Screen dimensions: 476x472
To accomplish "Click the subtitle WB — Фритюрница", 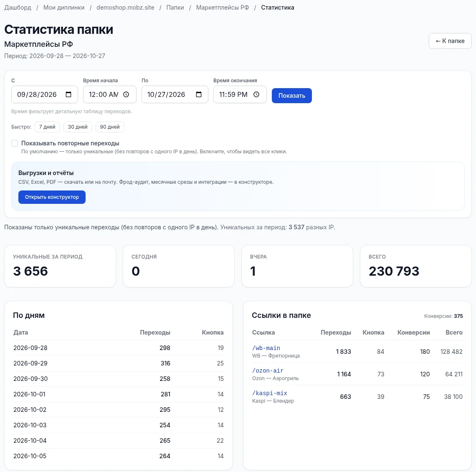I will pyautogui.click(x=276, y=355).
